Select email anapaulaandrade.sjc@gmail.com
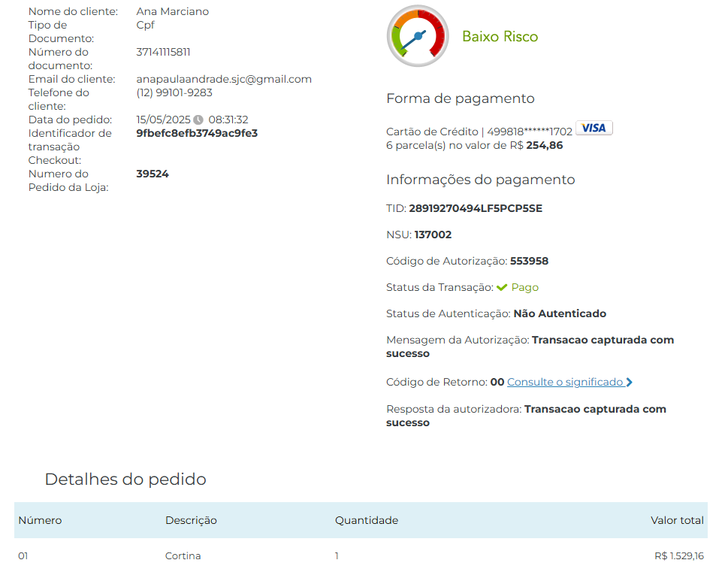This screenshot has width=728, height=566. [224, 80]
